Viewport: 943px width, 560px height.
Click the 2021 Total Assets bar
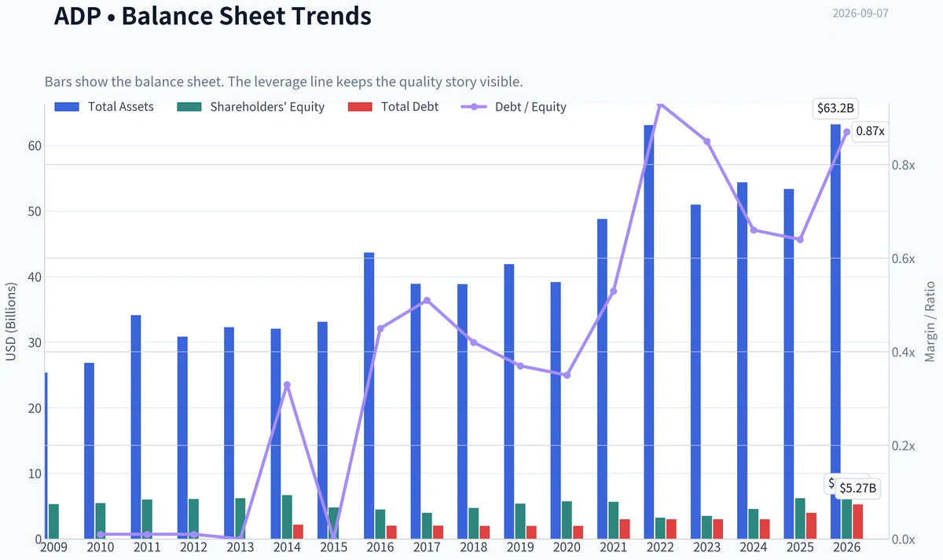click(x=602, y=379)
